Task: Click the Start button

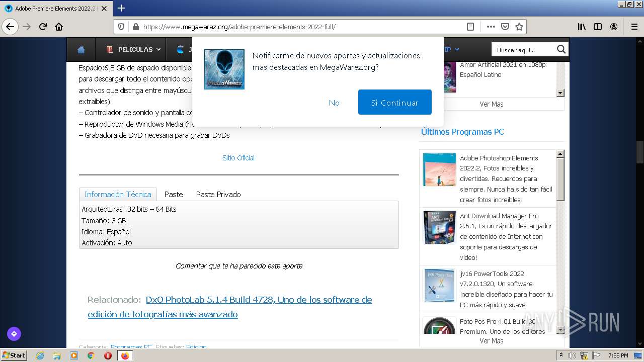Action: click(x=14, y=355)
